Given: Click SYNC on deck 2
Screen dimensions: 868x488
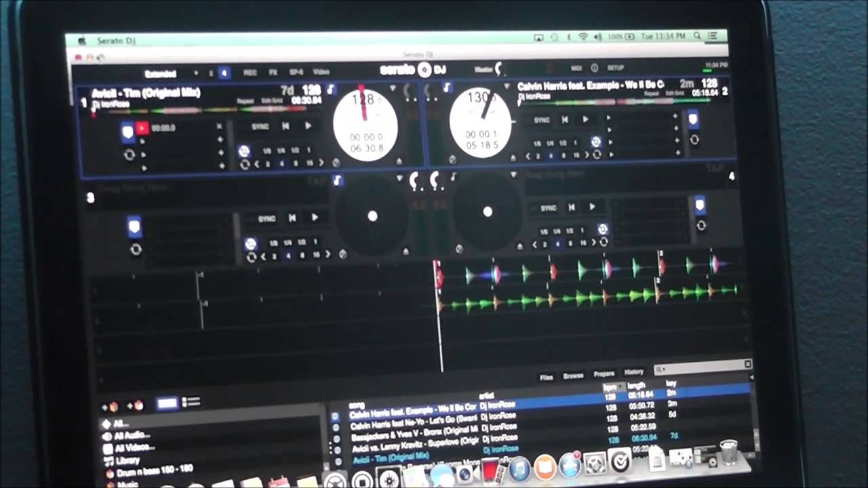Looking at the screenshot, I should (542, 120).
